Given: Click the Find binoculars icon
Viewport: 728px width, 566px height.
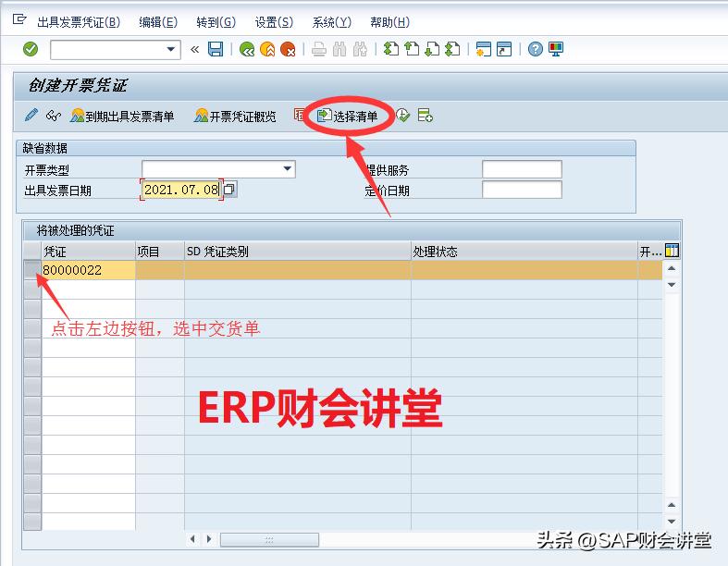Looking at the screenshot, I should pos(339,49).
